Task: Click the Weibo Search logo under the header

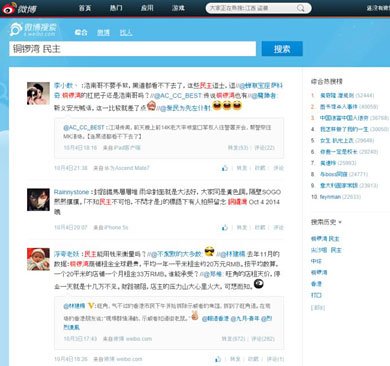Action: [33, 29]
